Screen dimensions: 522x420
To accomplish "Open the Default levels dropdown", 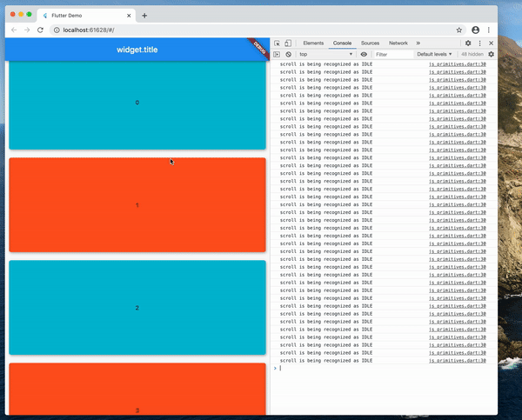I will click(x=434, y=54).
